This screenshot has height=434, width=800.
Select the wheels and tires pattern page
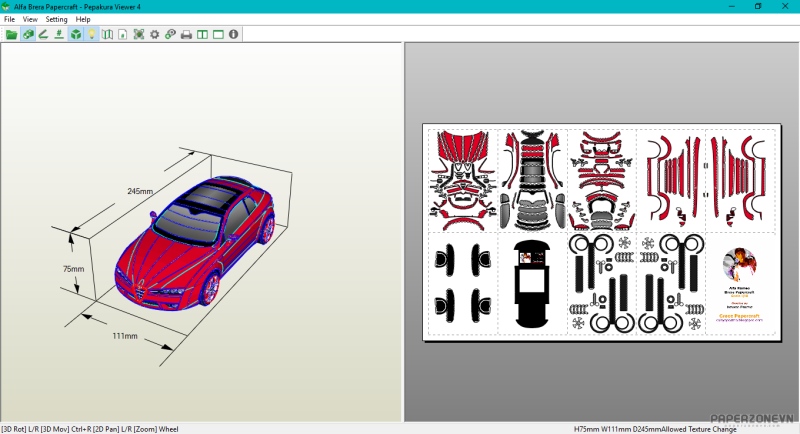point(601,284)
